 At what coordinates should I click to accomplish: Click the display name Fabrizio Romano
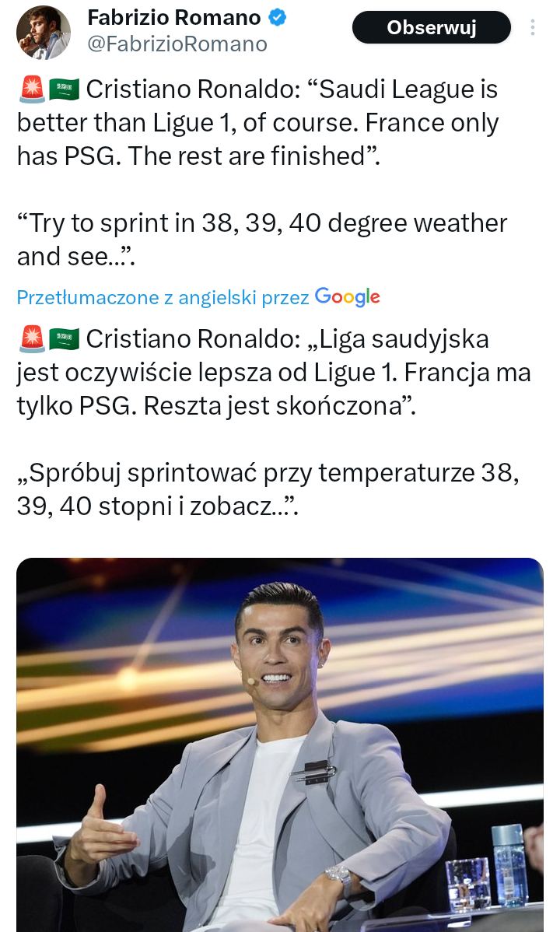coord(173,17)
